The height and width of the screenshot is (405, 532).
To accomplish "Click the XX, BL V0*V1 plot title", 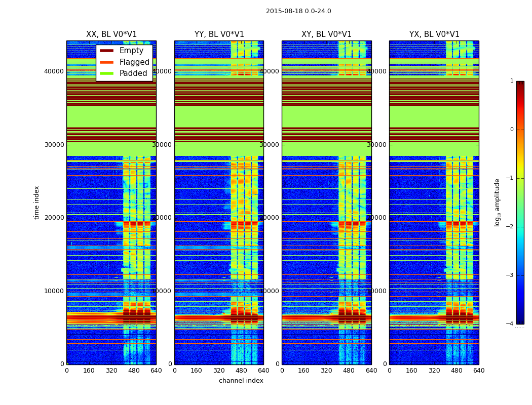I will tap(111, 34).
